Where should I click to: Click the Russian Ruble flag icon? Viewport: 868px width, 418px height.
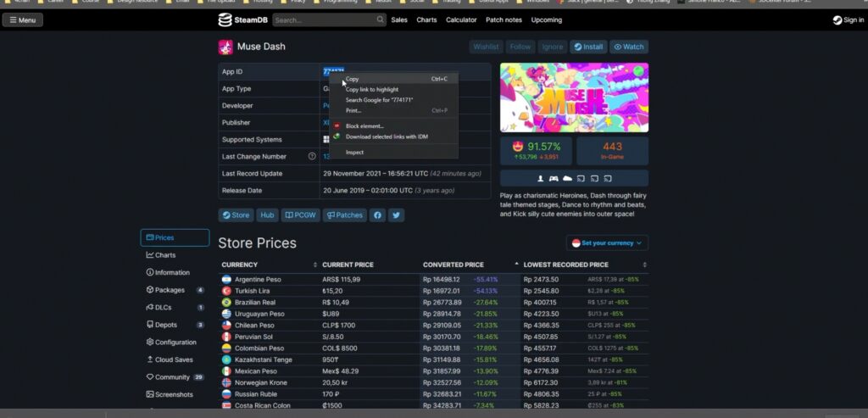click(226, 394)
